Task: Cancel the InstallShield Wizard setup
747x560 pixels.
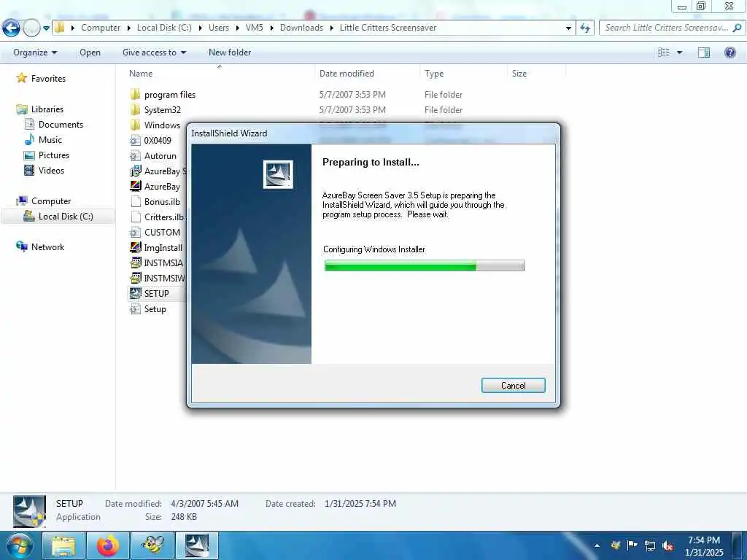Action: [x=513, y=385]
